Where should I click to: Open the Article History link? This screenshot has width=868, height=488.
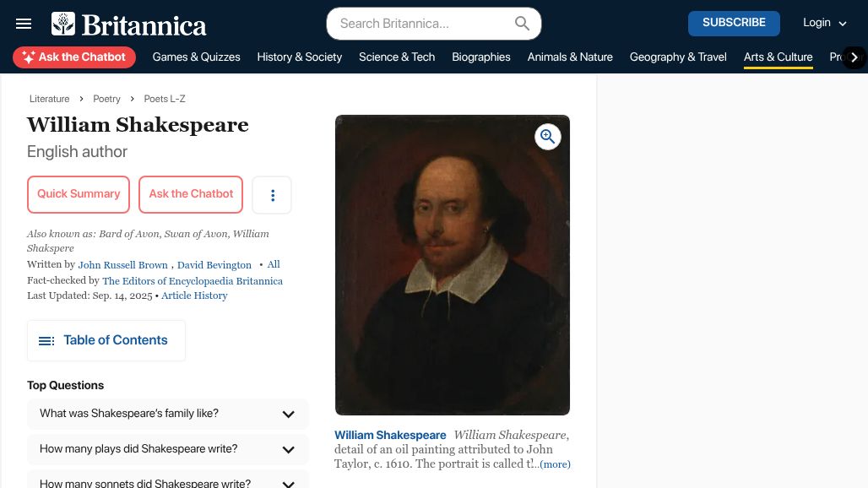194,296
